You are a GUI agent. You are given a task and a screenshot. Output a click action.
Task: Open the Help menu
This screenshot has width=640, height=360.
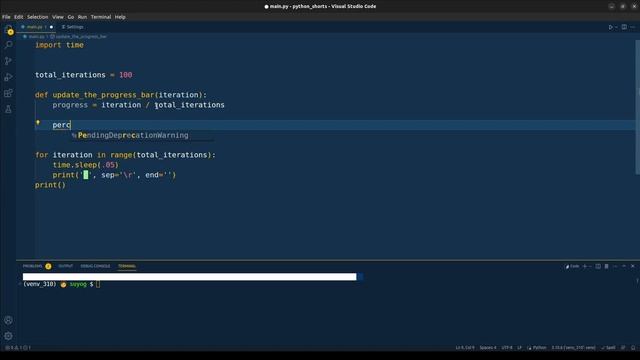tap(120, 17)
